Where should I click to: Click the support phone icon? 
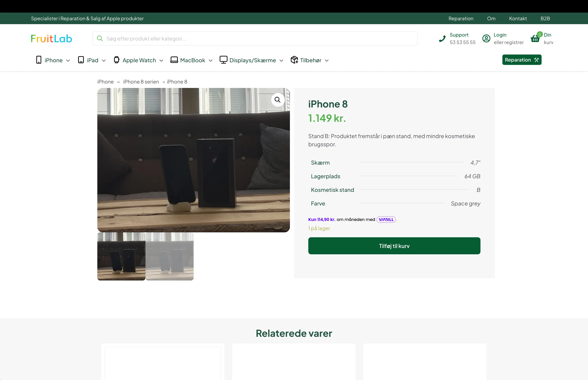tap(442, 39)
